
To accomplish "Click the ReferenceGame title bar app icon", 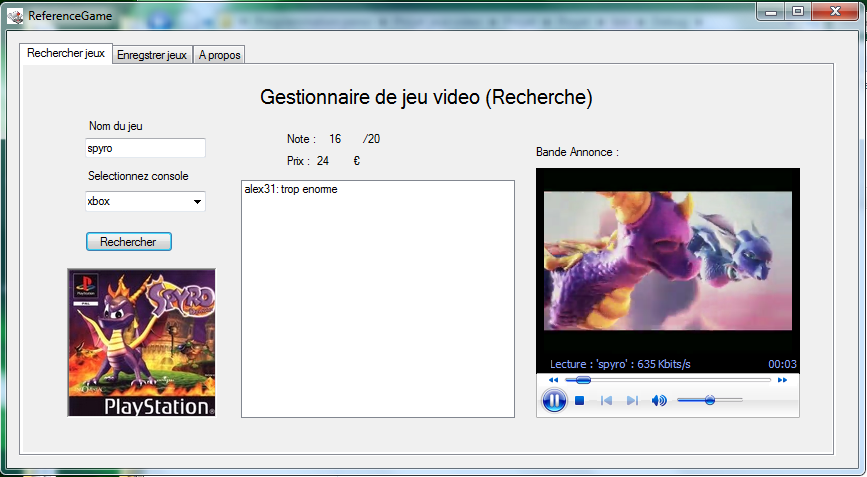I will pyautogui.click(x=15, y=15).
